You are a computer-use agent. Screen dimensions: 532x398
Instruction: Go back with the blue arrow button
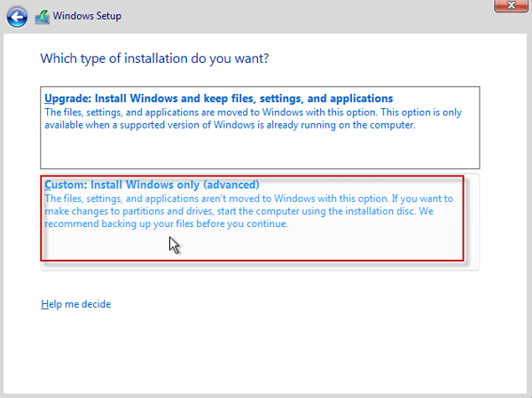pyautogui.click(x=17, y=17)
